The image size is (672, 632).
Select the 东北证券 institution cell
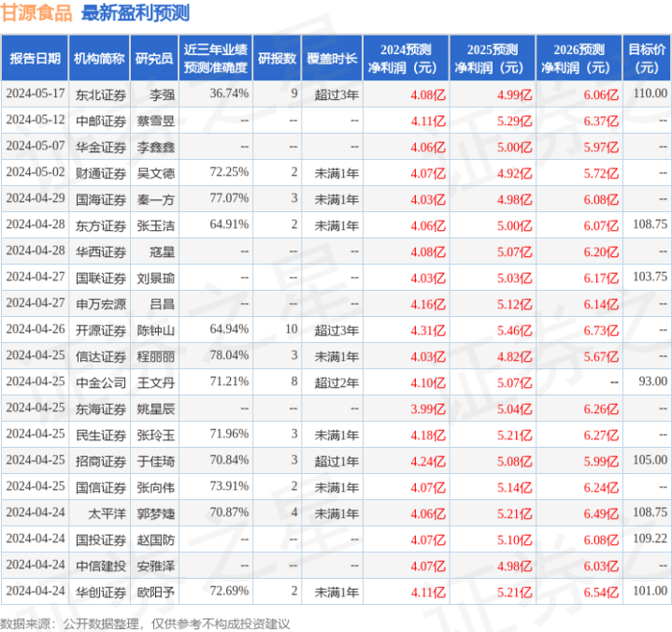pos(101,94)
